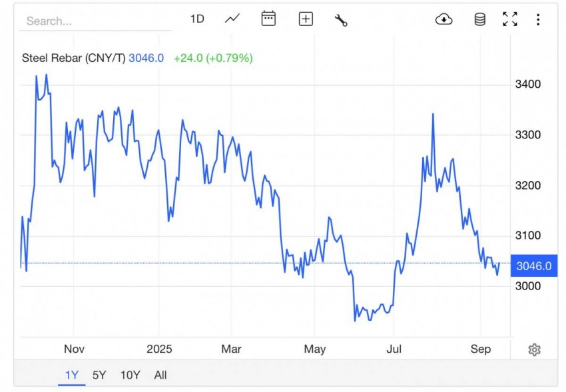Viewport: 566px width, 392px height.
Task: Select the 1Y time range tab
Action: click(x=72, y=375)
